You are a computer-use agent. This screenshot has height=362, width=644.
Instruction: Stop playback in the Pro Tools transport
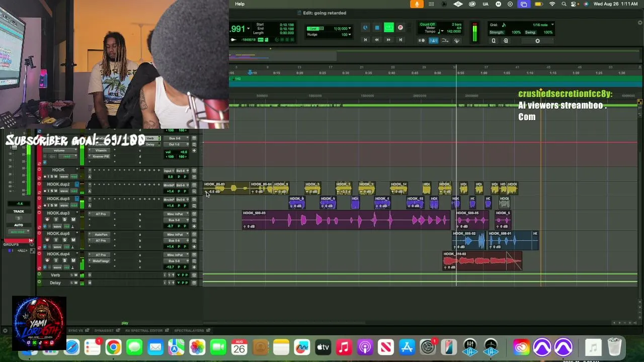377,28
